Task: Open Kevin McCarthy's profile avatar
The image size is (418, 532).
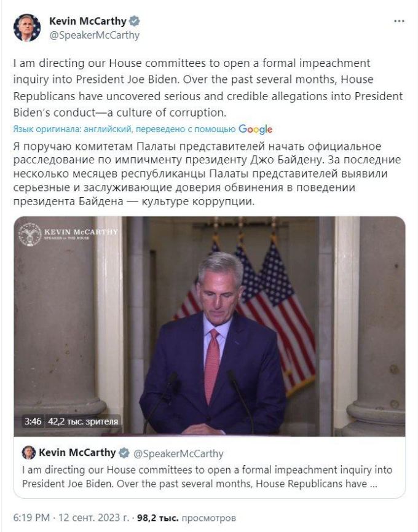Action: tap(26, 28)
